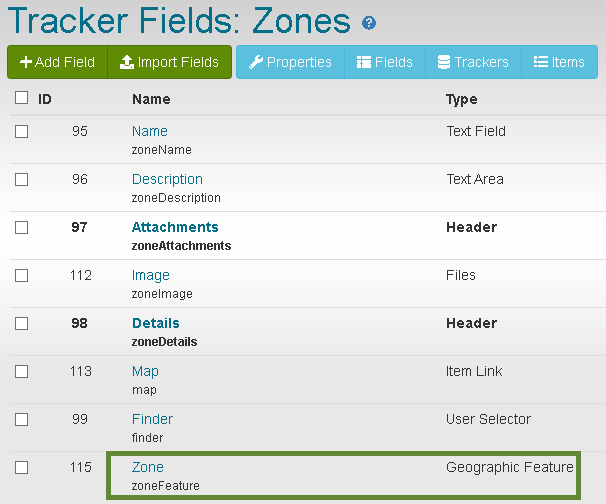Tick the checkbox for field 115
Viewport: 606px width, 504px height.
click(21, 467)
